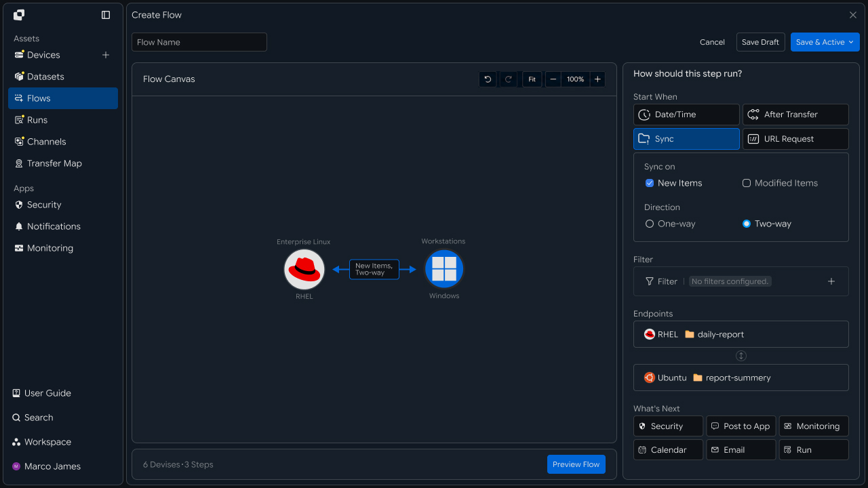Swap endpoints using the arrows icon

(741, 356)
